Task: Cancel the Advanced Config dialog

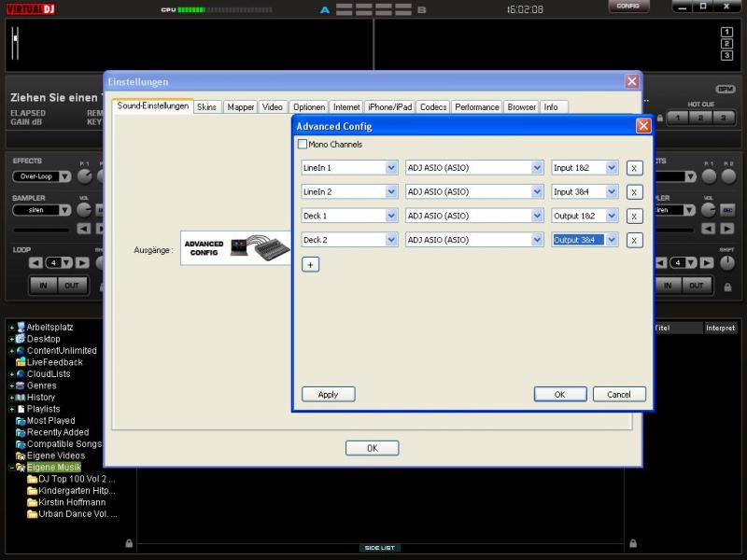Action: coord(619,394)
